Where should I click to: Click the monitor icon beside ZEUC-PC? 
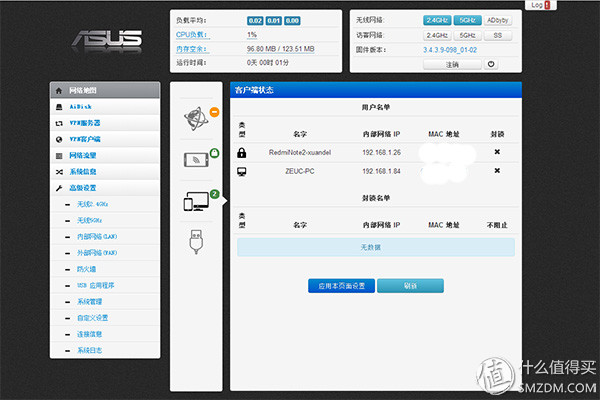(241, 171)
